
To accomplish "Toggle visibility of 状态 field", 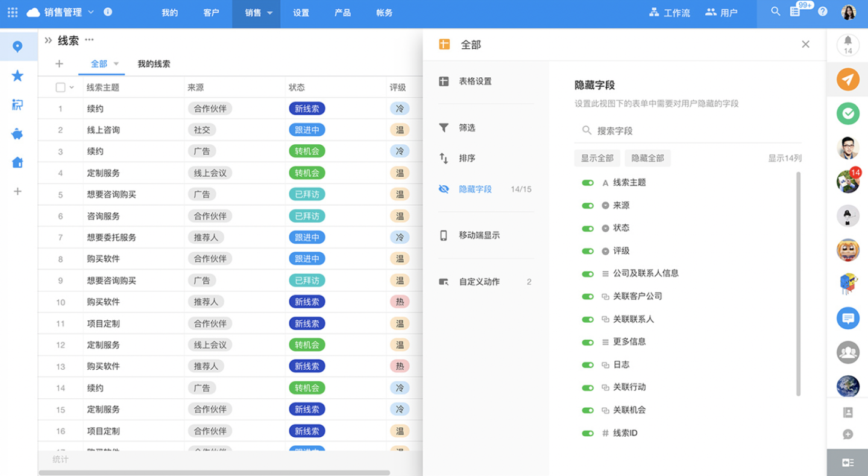I will point(588,229).
